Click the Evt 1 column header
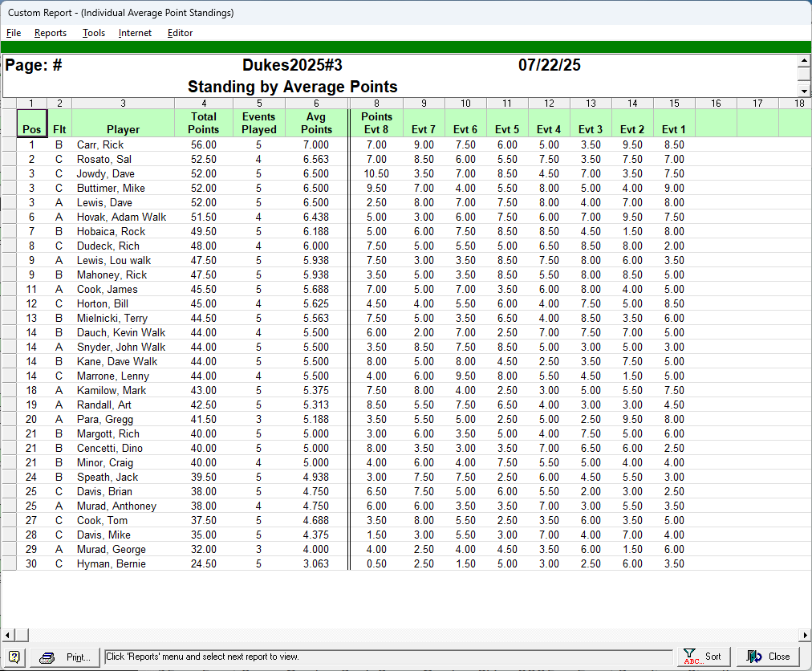 (x=674, y=129)
